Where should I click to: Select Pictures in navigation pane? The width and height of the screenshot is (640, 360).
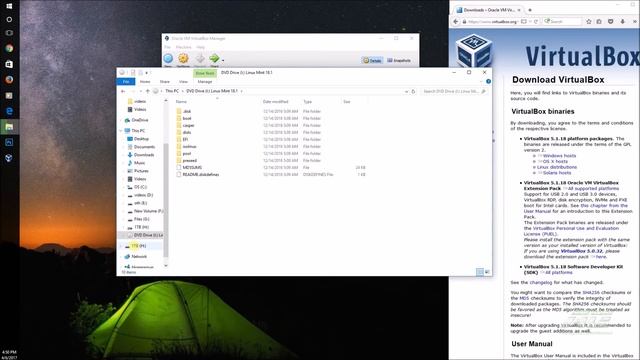(x=141, y=171)
